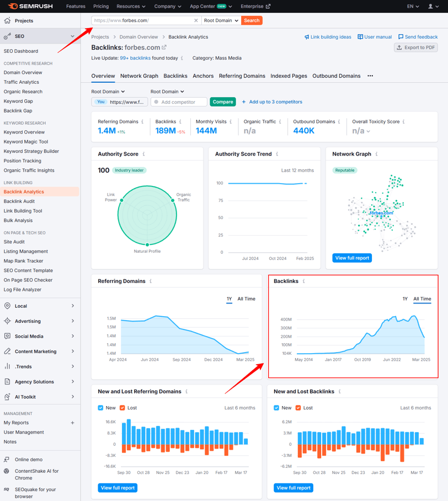Switch to Indexed Pages tab
The height and width of the screenshot is (501, 448).
click(x=289, y=76)
